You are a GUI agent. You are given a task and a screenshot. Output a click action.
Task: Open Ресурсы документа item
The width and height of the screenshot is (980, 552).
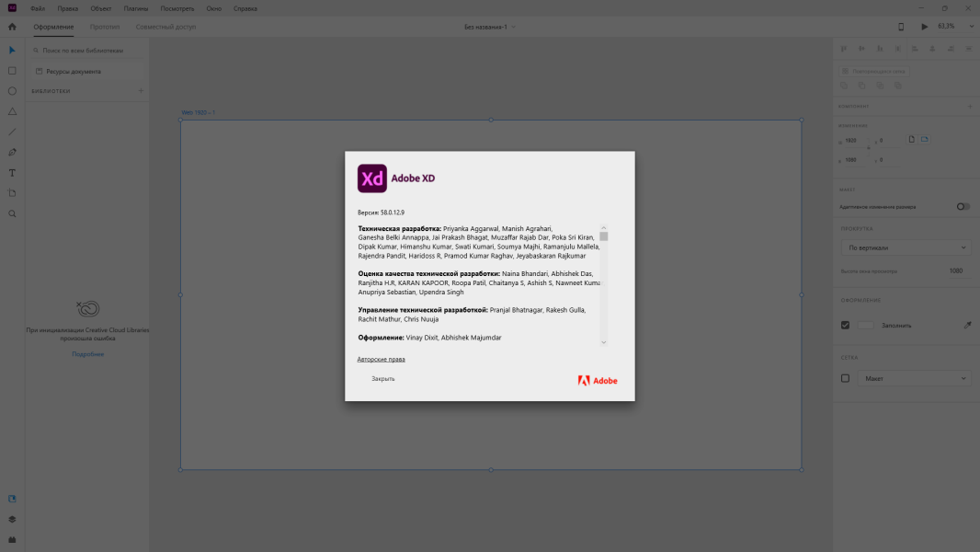86,71
